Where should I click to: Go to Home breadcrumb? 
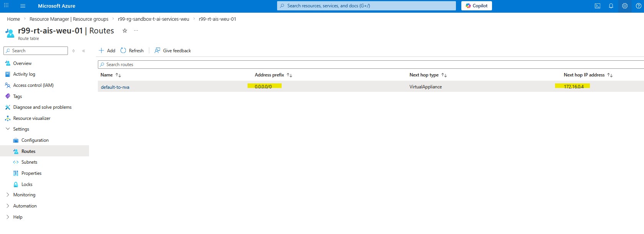[13, 19]
